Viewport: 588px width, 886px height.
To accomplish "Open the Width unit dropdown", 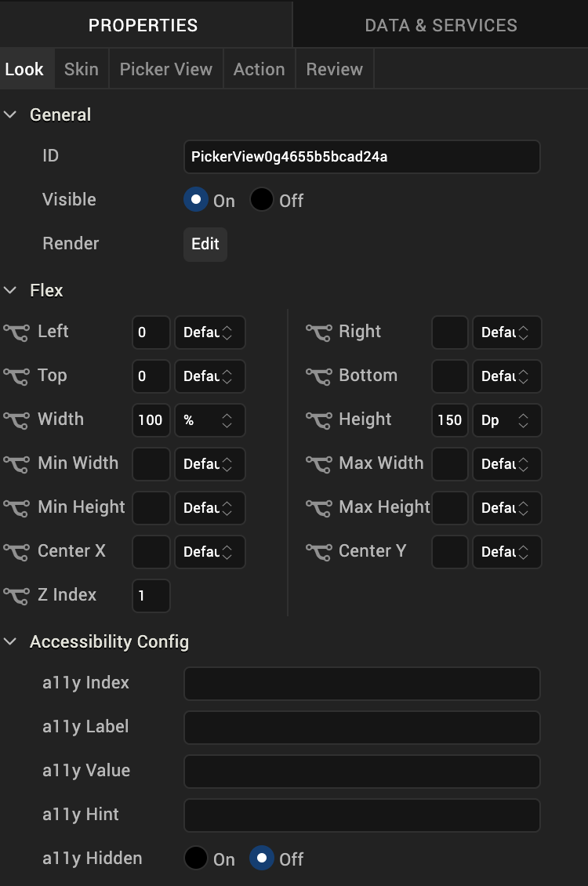I will [x=209, y=420].
